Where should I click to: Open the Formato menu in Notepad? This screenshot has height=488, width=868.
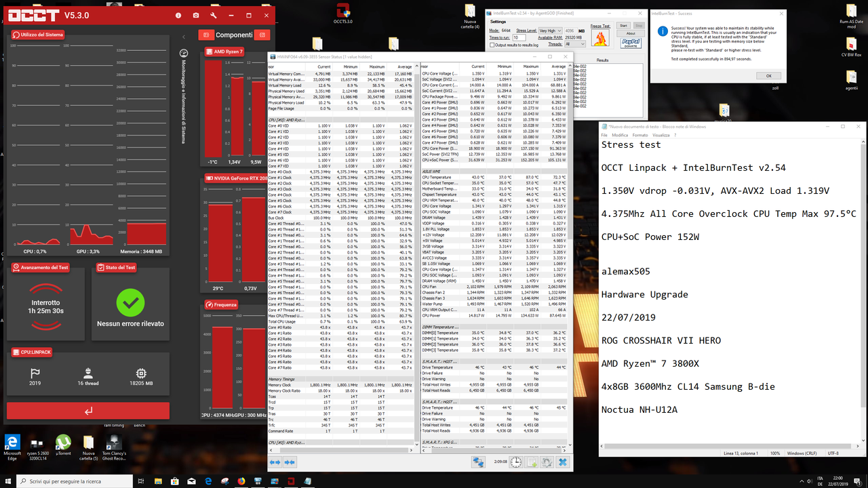(x=640, y=135)
